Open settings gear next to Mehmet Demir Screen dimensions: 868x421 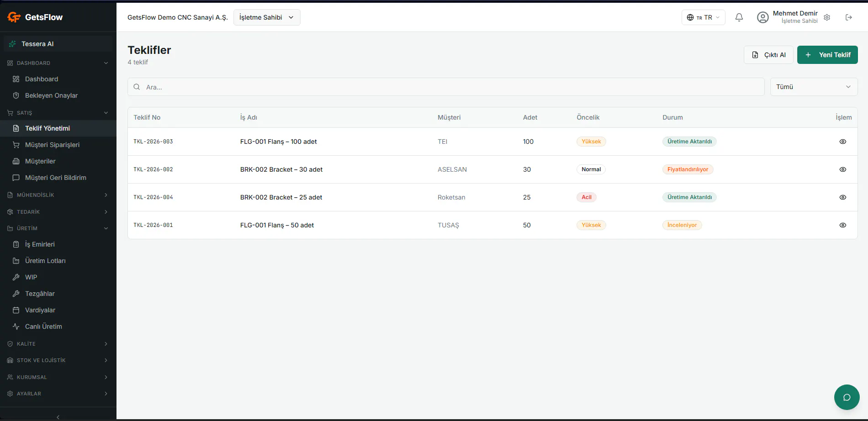tap(827, 17)
